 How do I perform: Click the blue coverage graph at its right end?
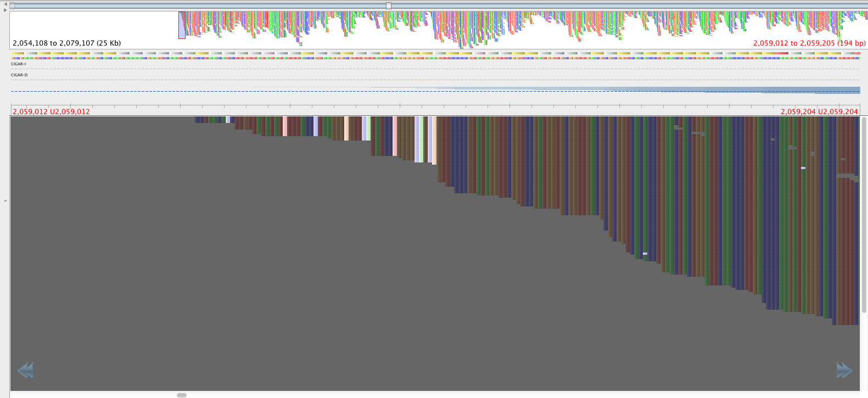[845, 91]
